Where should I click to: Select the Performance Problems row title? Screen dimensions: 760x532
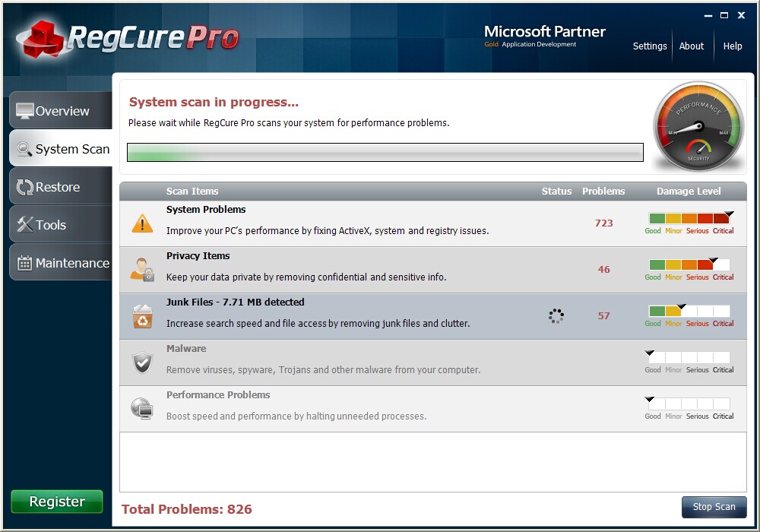[x=218, y=395]
